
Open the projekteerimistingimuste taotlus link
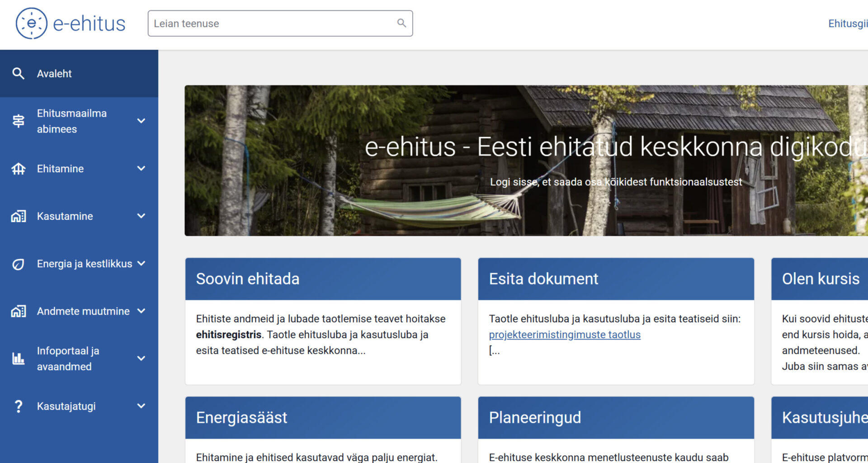pyautogui.click(x=564, y=335)
